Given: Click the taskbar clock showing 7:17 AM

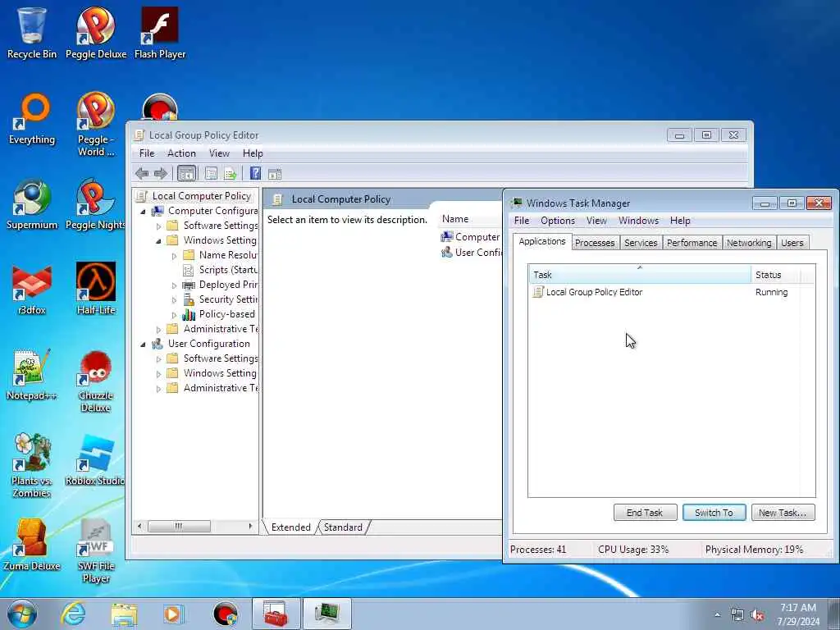Looking at the screenshot, I should pyautogui.click(x=798, y=614).
